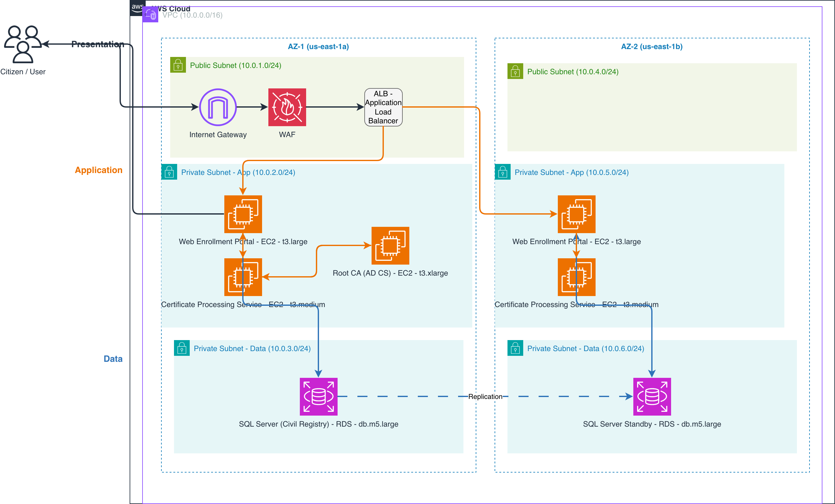Select the Internet Gateway icon

pos(218,107)
